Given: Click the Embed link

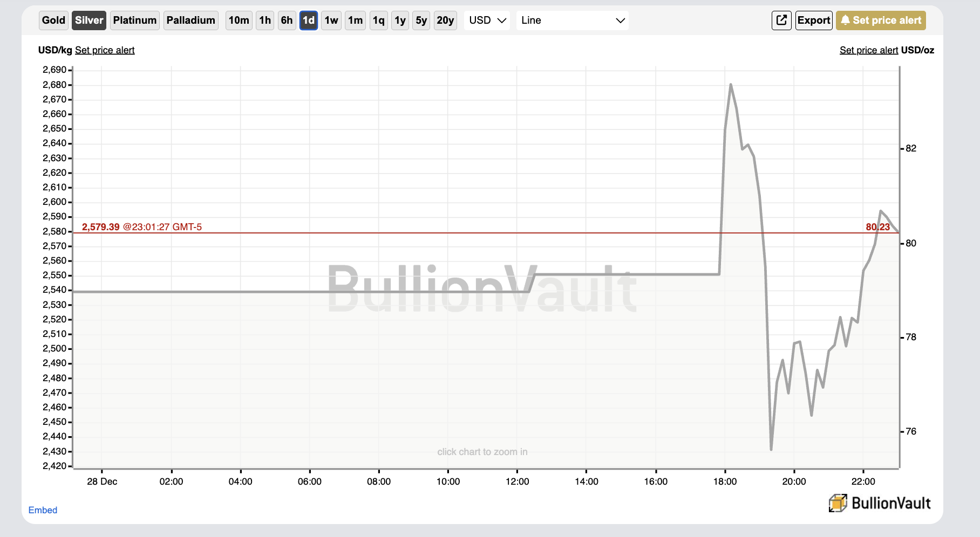Looking at the screenshot, I should click(x=43, y=510).
